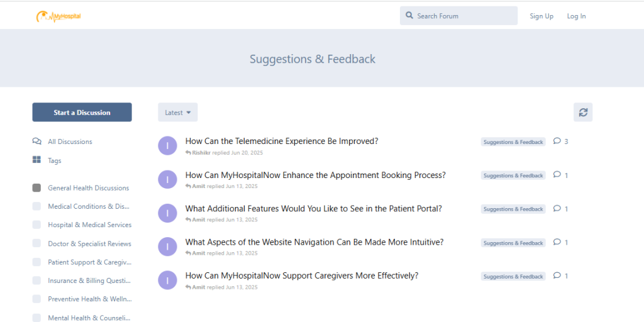This screenshot has width=644, height=322.
Task: Click the magnifier icon in the search bar
Action: (x=409, y=16)
